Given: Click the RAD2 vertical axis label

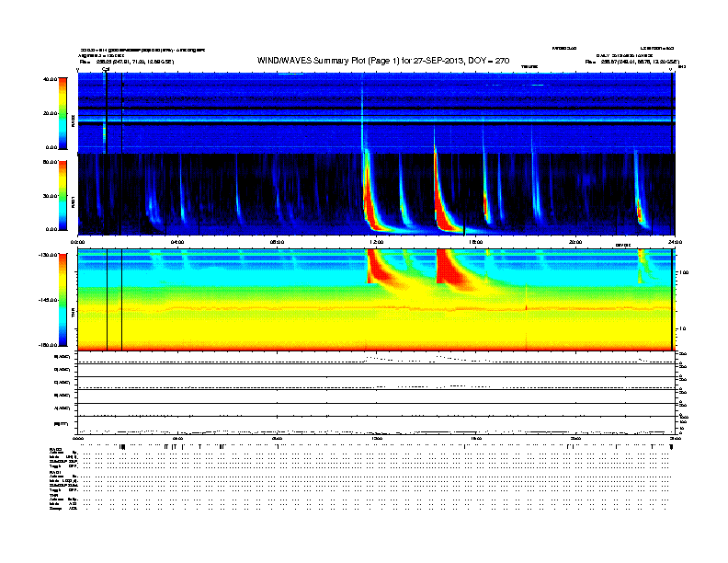Looking at the screenshot, I should coord(73,121).
